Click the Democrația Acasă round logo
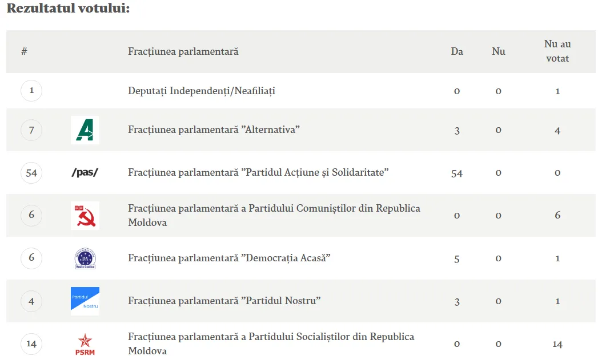The image size is (598, 364). point(85,258)
